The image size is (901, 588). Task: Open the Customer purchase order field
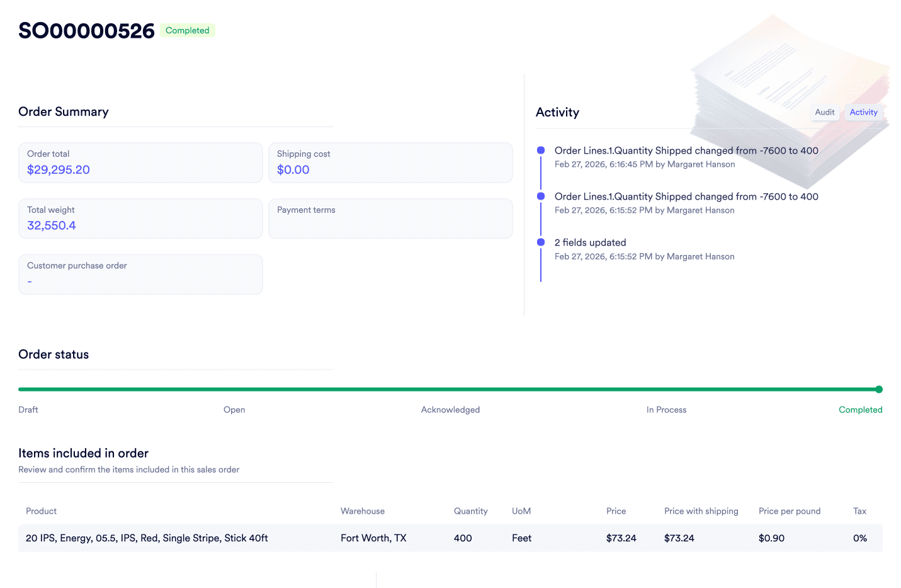click(140, 274)
